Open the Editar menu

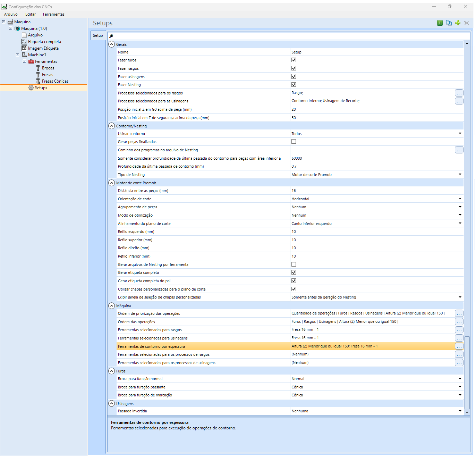click(x=31, y=14)
